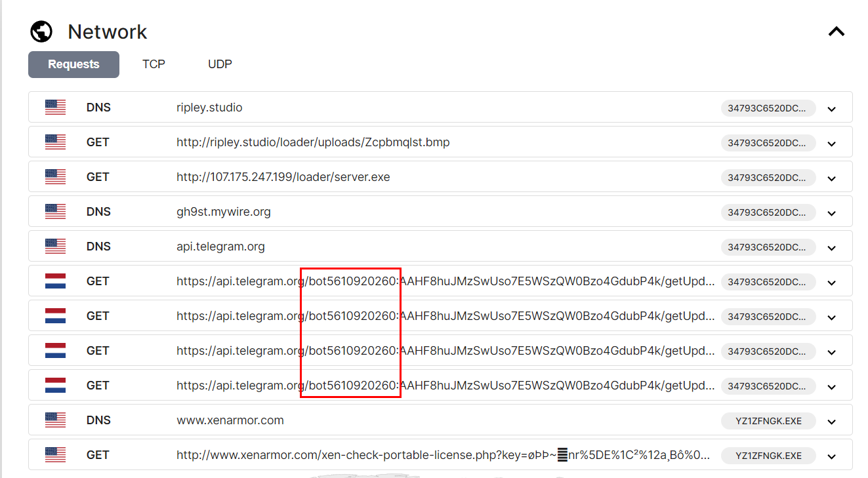Click the flag on the api.telegram.org DNS row

pos(55,247)
